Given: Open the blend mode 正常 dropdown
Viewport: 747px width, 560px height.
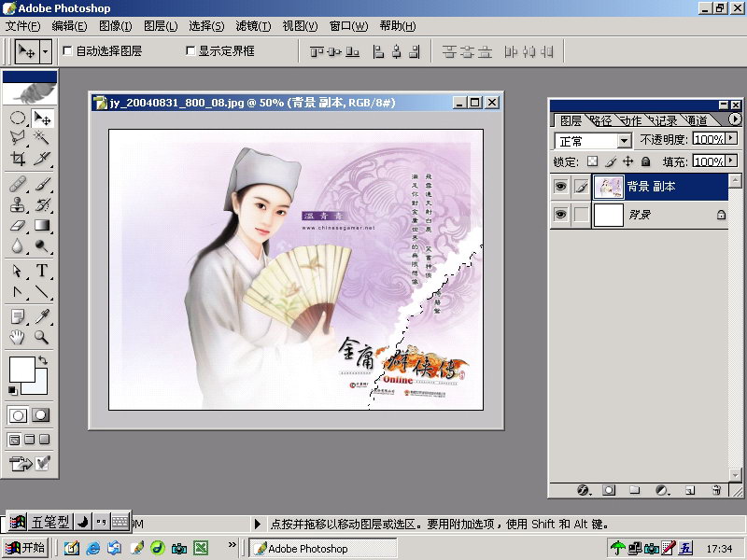Looking at the screenshot, I should (x=623, y=141).
